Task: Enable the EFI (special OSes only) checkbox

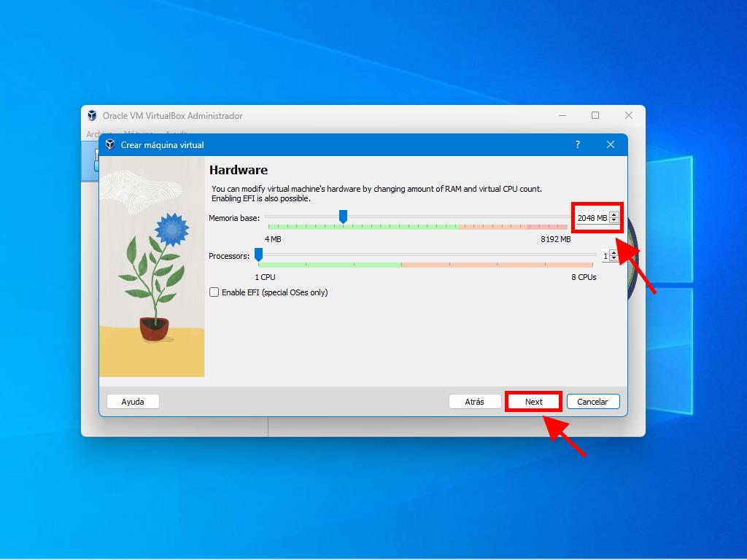Action: point(214,292)
